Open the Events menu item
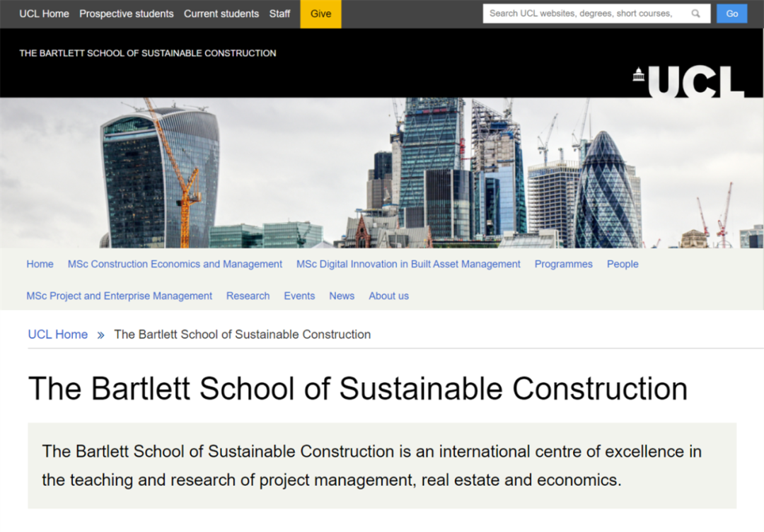 tap(299, 296)
